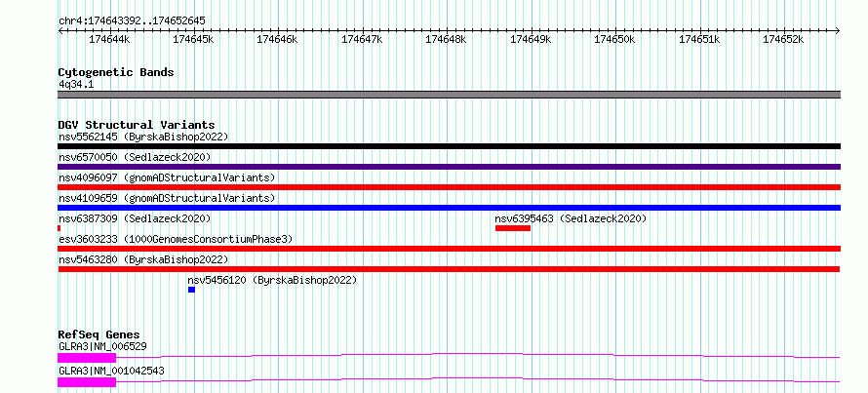Click the 4q34.1 band label
This screenshot has height=393, width=868.
(76, 84)
